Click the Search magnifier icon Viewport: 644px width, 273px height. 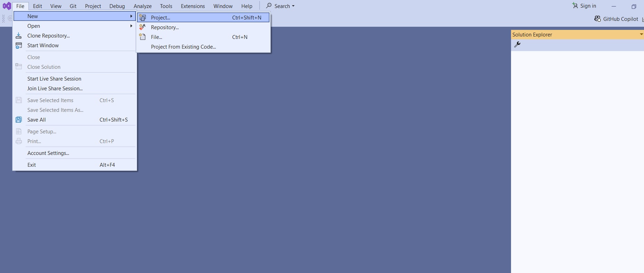tap(269, 6)
